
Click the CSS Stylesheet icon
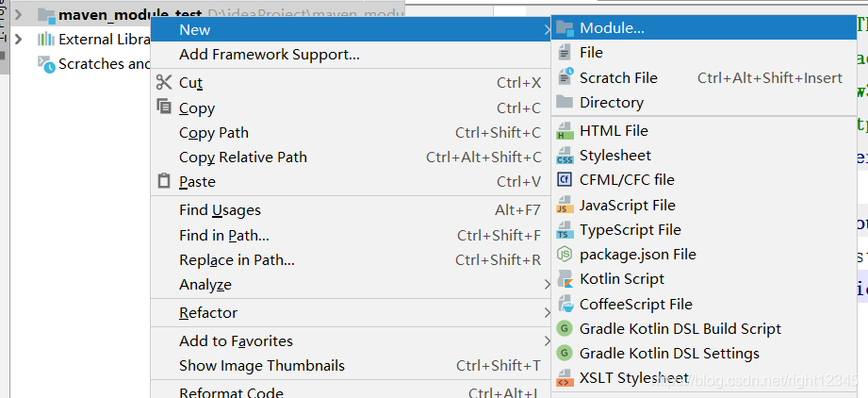(x=565, y=156)
